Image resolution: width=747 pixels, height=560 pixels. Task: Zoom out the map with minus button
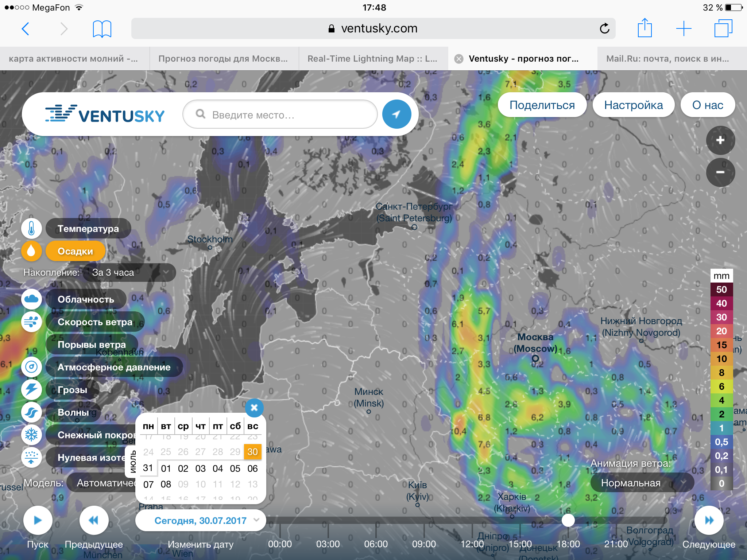[x=720, y=172]
